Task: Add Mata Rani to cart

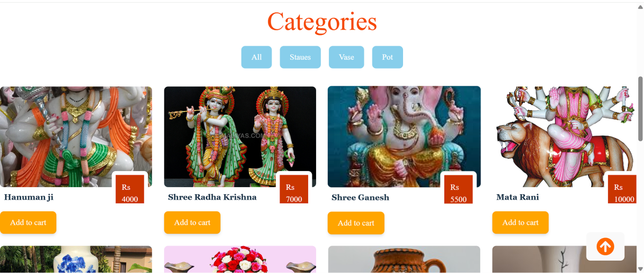Action: pyautogui.click(x=520, y=223)
